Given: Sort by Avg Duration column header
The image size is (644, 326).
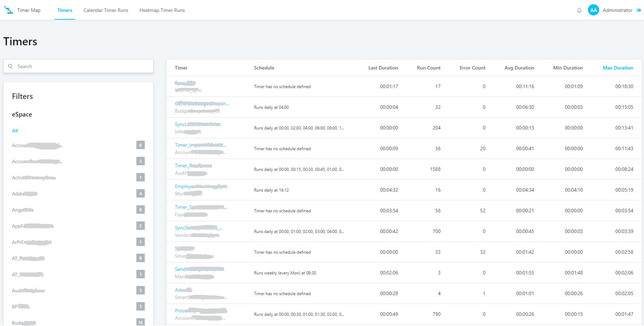Looking at the screenshot, I should pyautogui.click(x=519, y=68).
